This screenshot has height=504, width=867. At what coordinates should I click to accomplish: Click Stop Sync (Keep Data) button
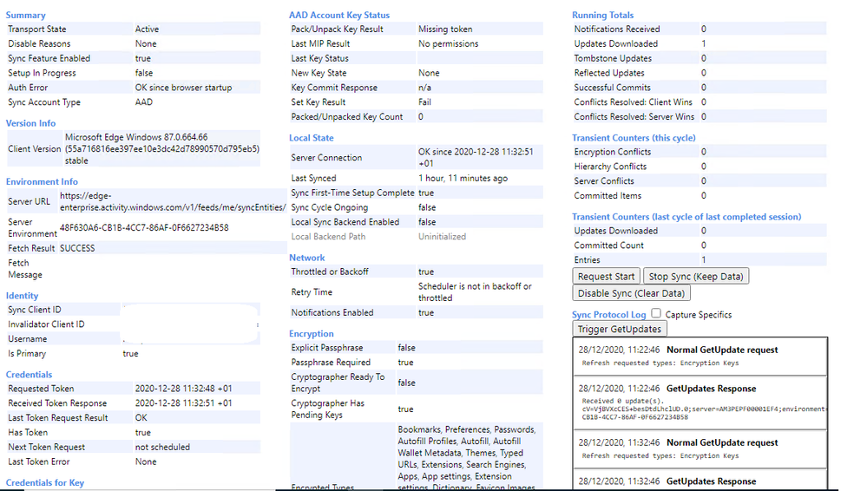pyautogui.click(x=695, y=277)
